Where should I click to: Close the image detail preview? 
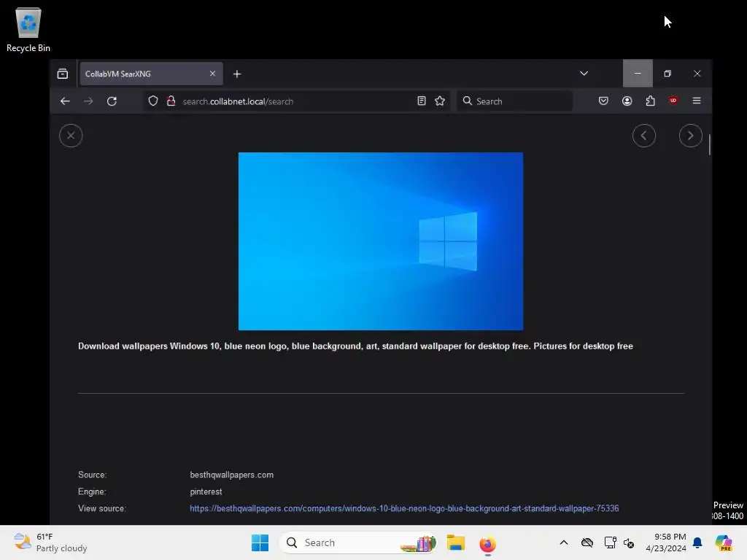pos(71,136)
